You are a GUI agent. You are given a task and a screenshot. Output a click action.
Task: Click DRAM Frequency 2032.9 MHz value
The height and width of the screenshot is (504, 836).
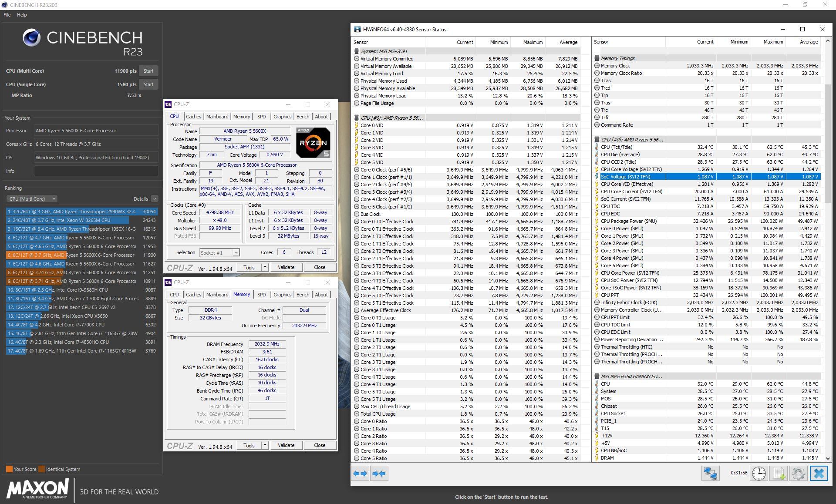click(x=267, y=344)
